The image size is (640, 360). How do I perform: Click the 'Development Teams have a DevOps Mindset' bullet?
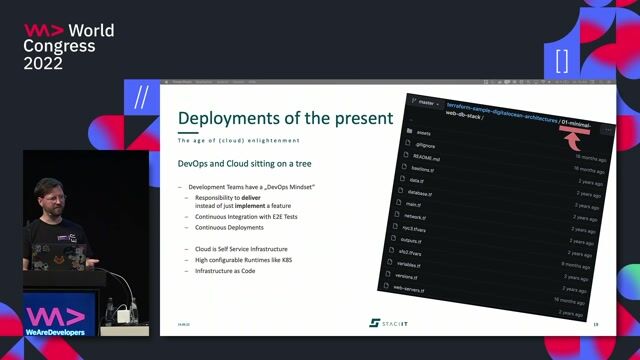[x=251, y=187]
